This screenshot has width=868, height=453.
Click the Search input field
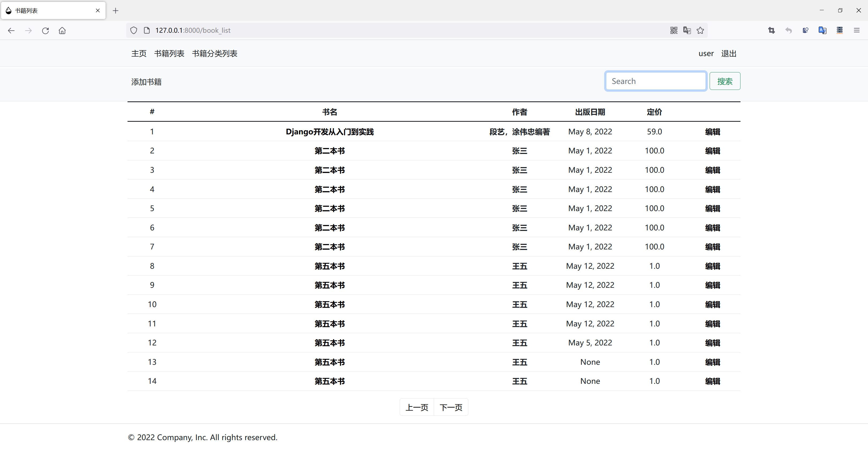pyautogui.click(x=656, y=81)
